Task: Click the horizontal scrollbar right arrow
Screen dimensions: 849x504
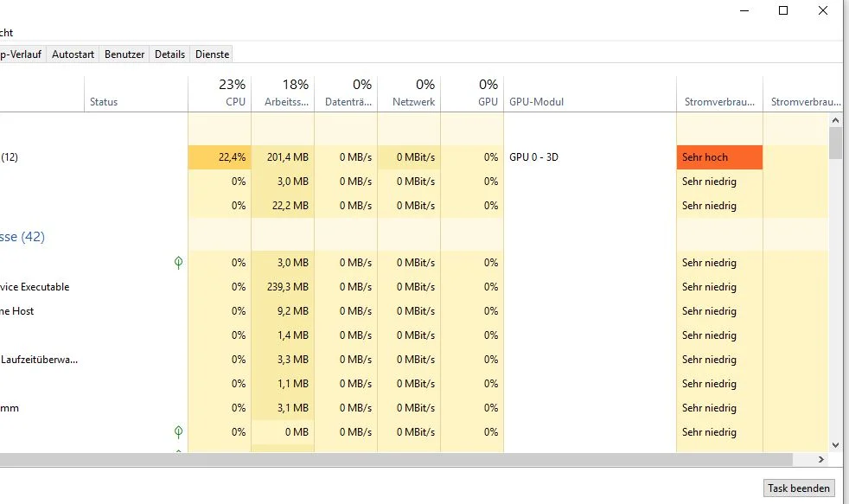Action: tap(820, 459)
